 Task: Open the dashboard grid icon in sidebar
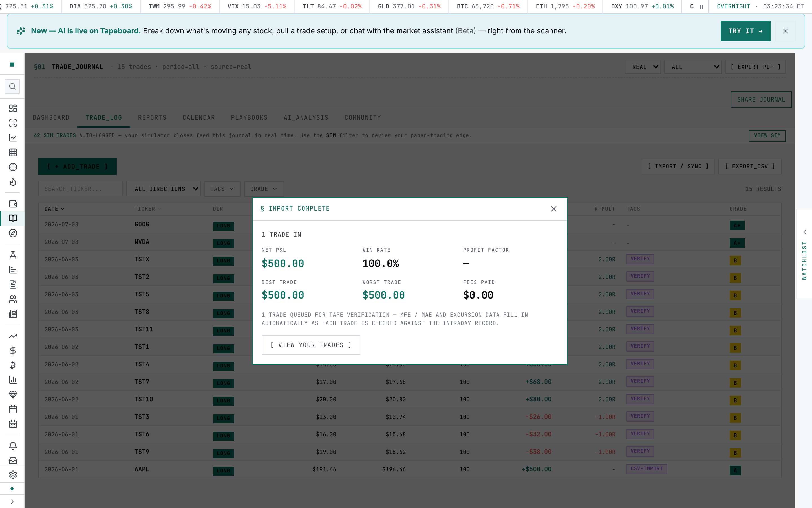pyautogui.click(x=13, y=108)
